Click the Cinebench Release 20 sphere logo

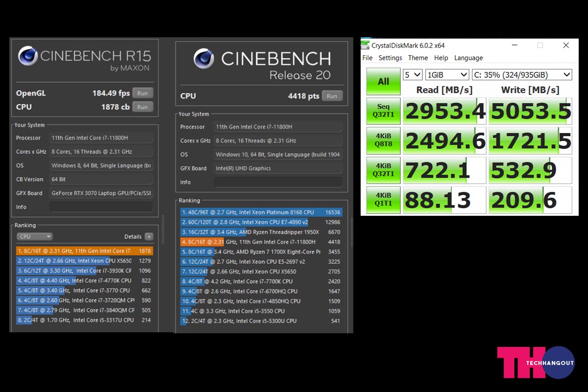click(203, 59)
